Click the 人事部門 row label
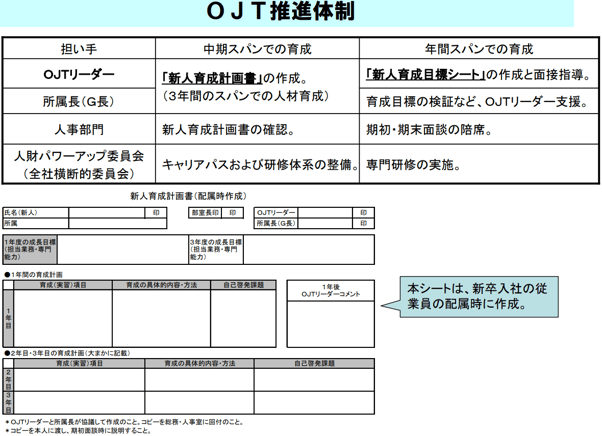This screenshot has height=436, width=602. point(79,129)
